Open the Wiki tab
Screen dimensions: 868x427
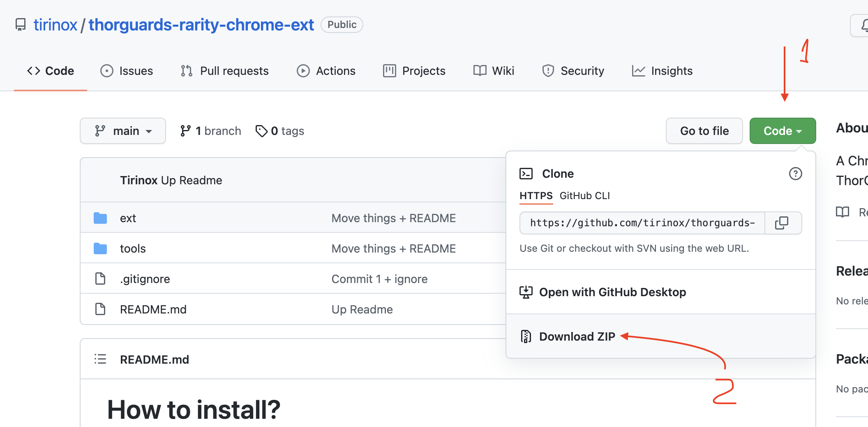click(494, 71)
